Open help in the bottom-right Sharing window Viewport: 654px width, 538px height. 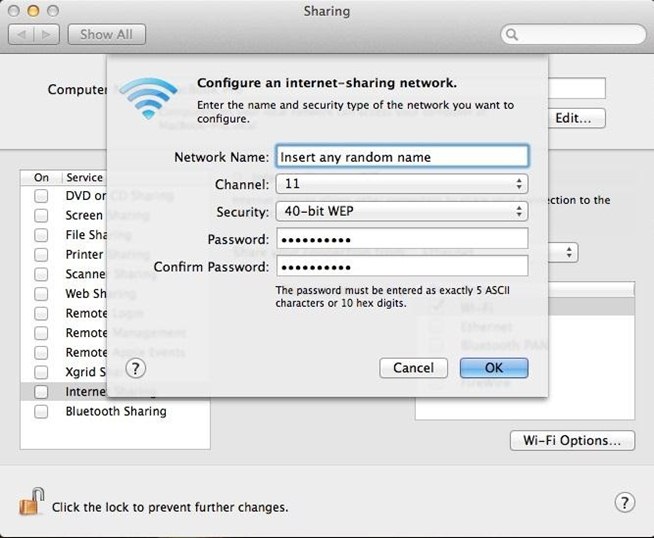[x=624, y=503]
